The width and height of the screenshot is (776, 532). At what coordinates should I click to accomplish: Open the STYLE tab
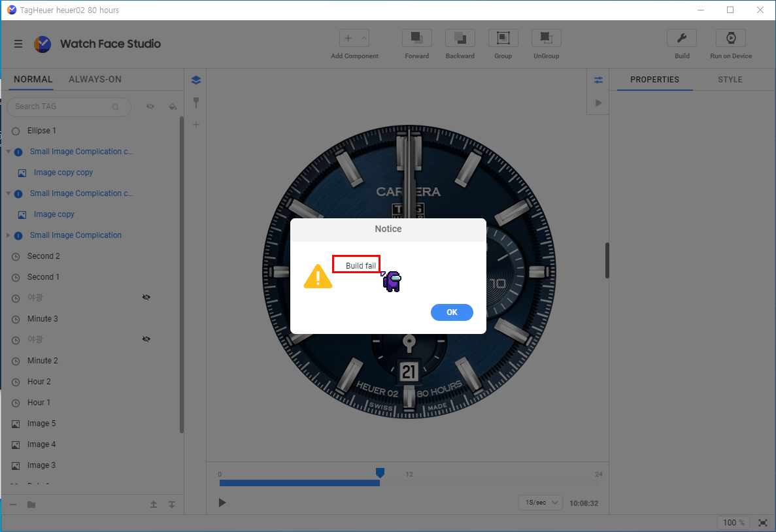[x=730, y=80]
